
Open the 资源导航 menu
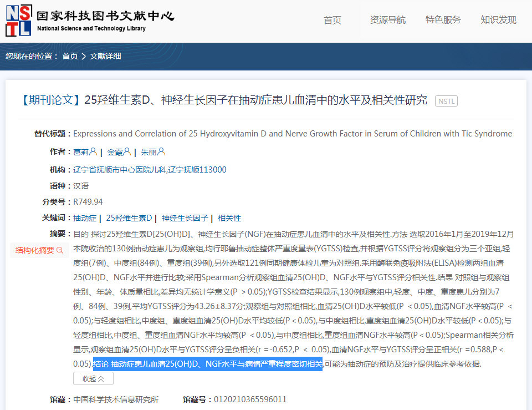387,20
